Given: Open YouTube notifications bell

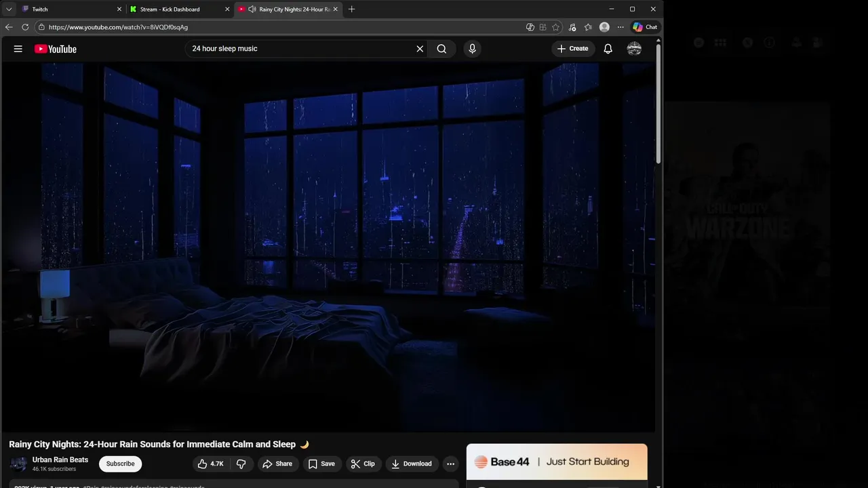Looking at the screenshot, I should pyautogui.click(x=608, y=49).
